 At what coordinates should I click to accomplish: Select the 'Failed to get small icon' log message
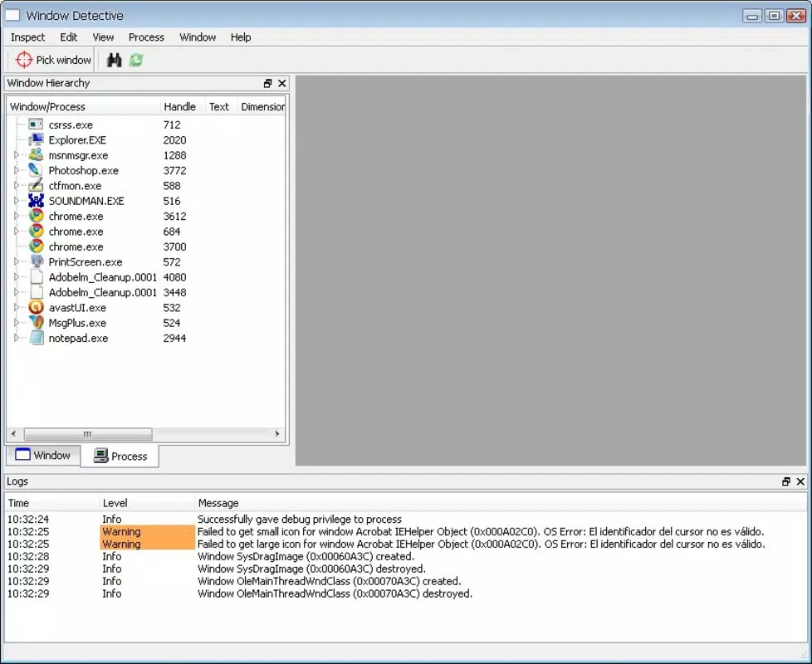tap(481, 531)
